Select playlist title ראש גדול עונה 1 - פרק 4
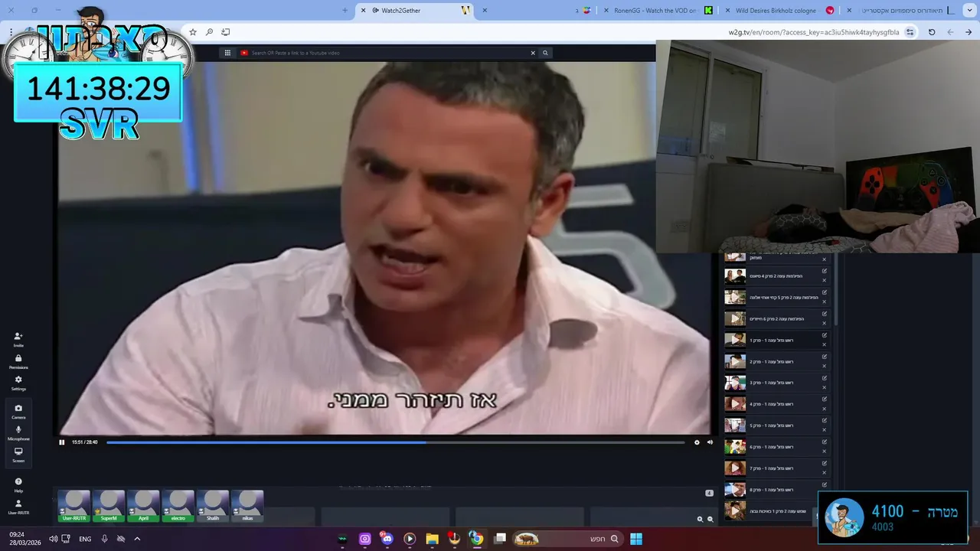 [772, 404]
